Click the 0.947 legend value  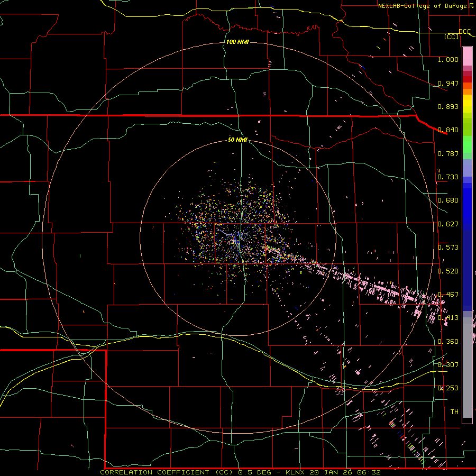448,83
